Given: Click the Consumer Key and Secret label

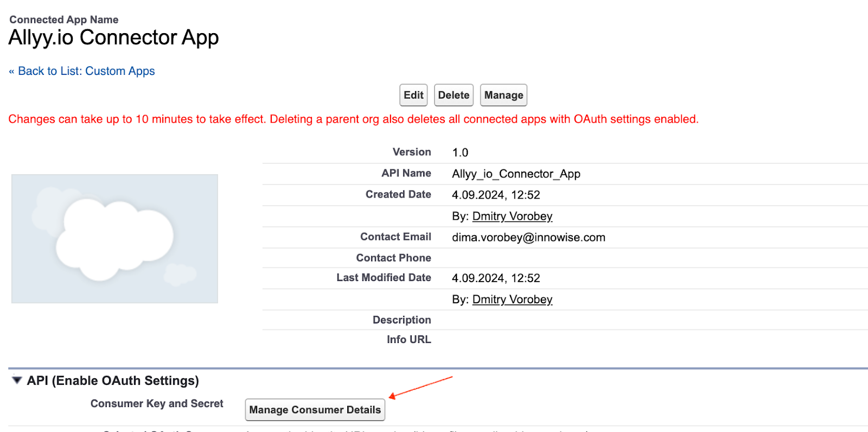Looking at the screenshot, I should tap(157, 403).
